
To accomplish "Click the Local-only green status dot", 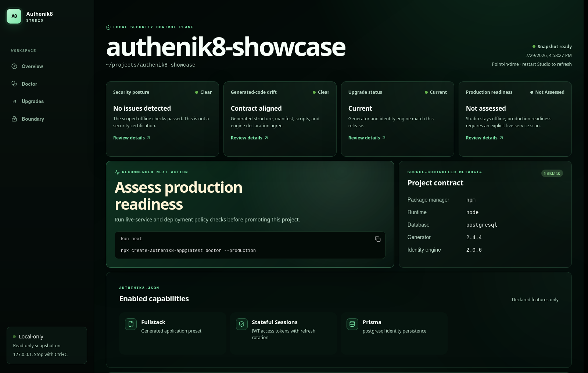I will [14, 337].
